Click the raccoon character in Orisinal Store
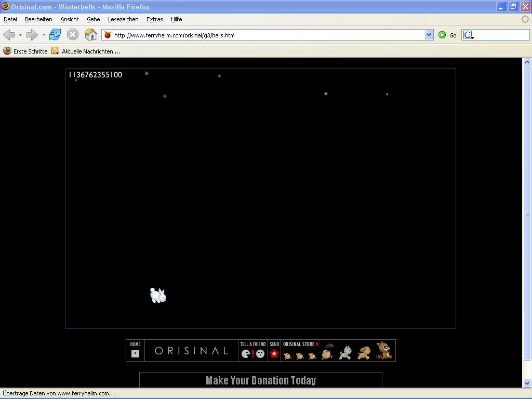The width and height of the screenshot is (532, 399). point(383,351)
